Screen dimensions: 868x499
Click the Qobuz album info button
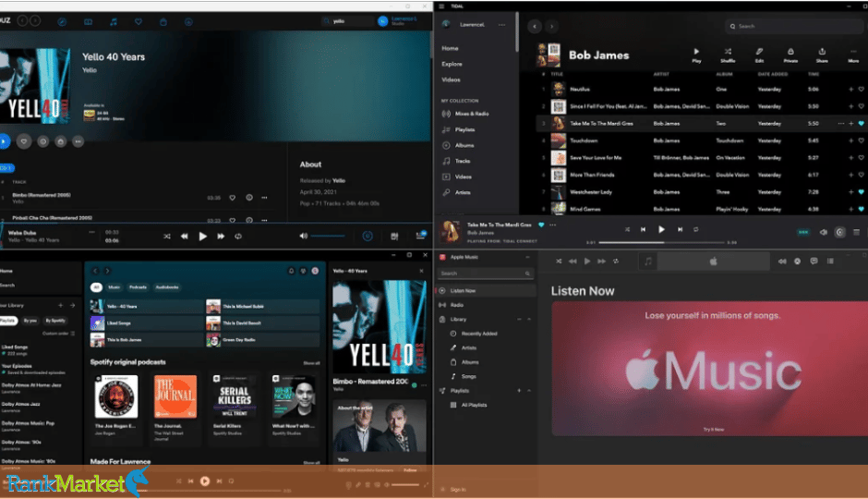point(42,141)
